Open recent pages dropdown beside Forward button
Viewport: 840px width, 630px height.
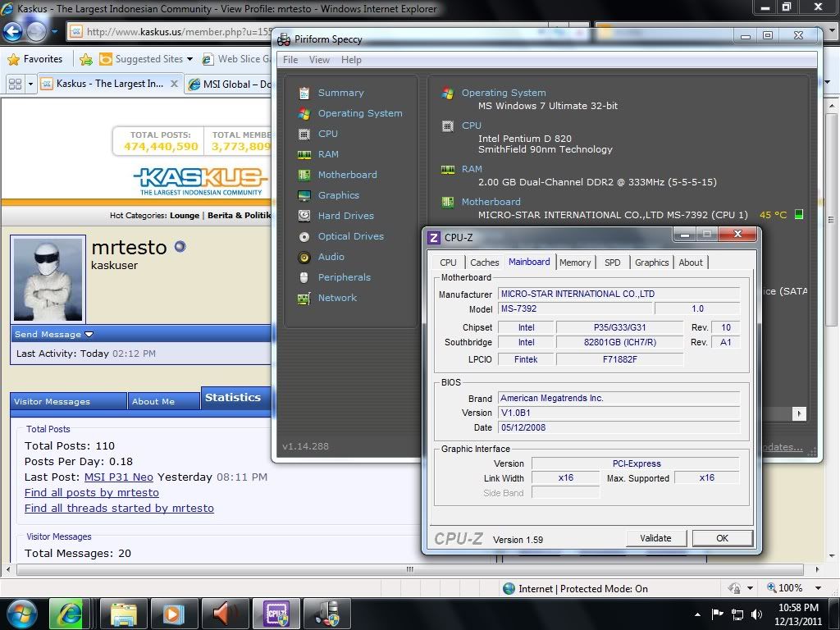pyautogui.click(x=55, y=32)
